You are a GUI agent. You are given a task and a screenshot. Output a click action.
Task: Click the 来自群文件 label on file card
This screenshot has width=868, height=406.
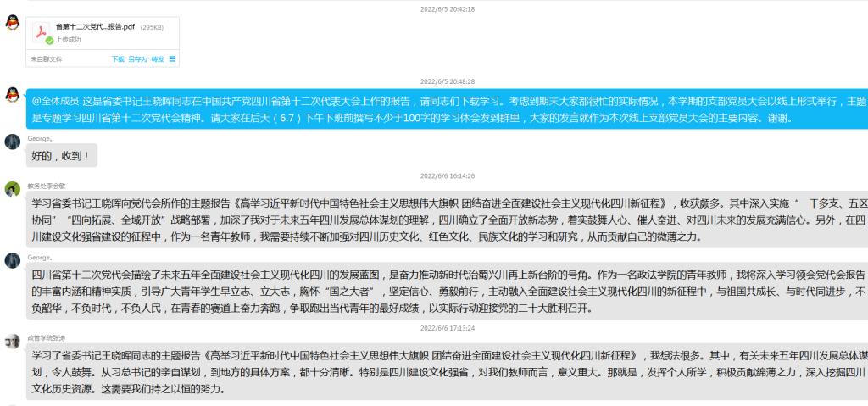click(47, 58)
